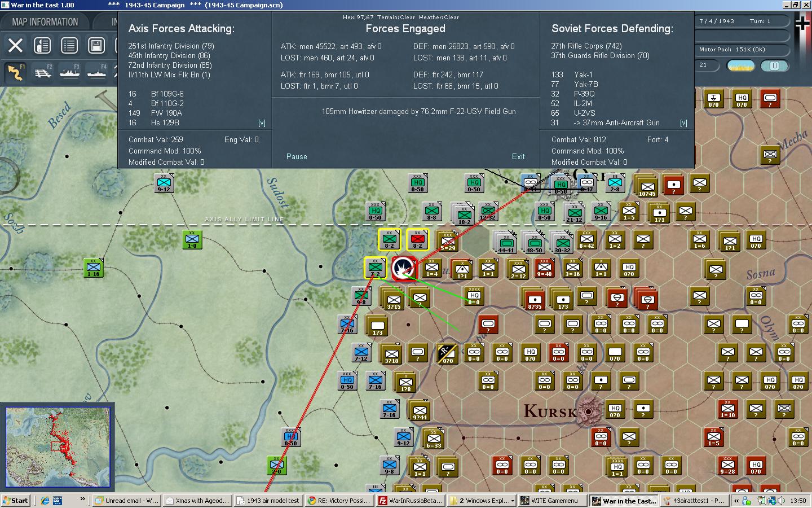The width and height of the screenshot is (812, 508).
Task: Expand Soviet forces defending list arrow
Action: (x=683, y=122)
